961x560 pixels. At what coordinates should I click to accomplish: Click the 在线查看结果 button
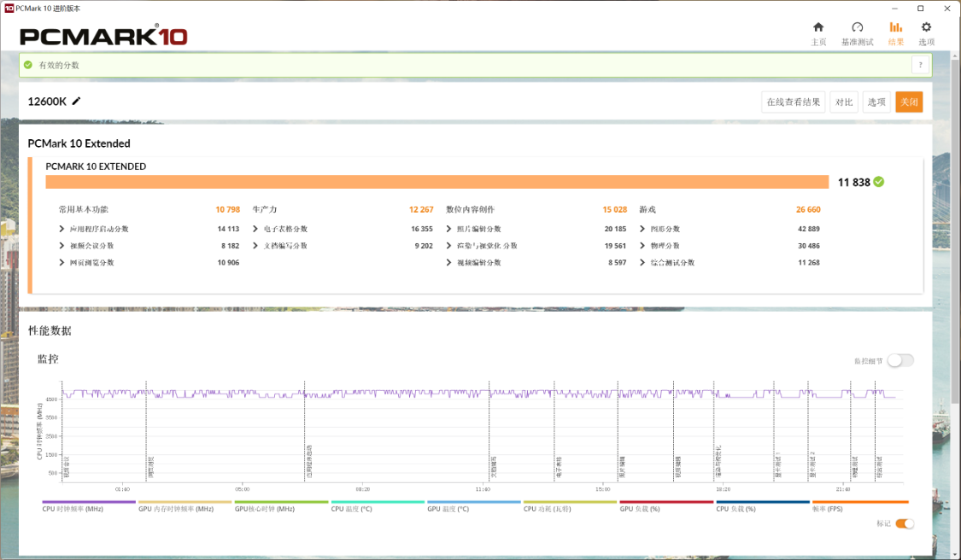(793, 102)
